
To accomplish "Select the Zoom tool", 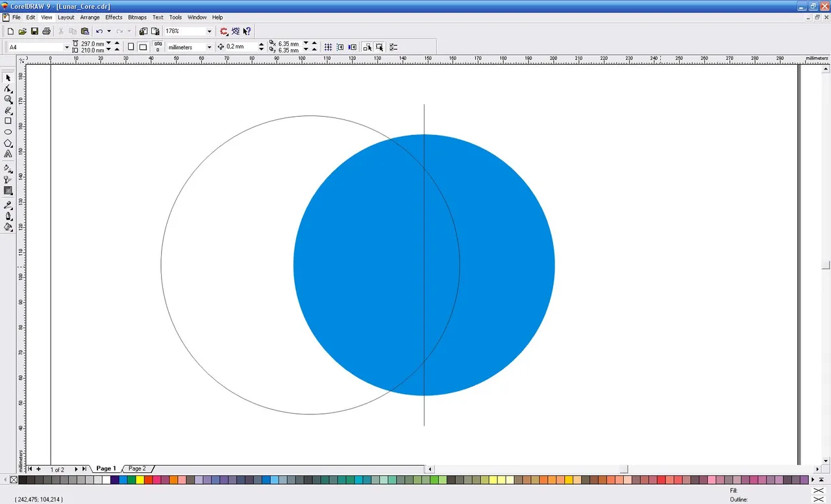I will (8, 99).
